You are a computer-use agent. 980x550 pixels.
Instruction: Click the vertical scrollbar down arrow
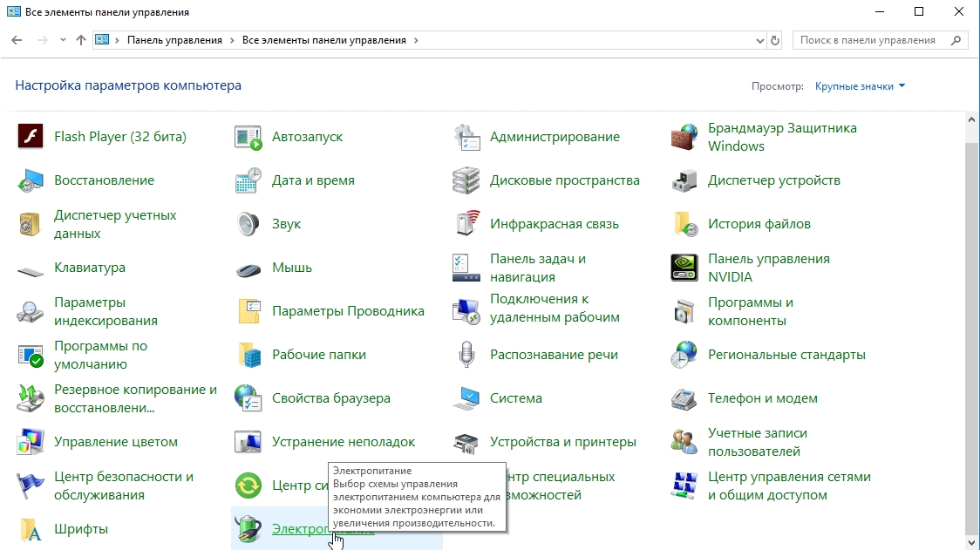(971, 542)
